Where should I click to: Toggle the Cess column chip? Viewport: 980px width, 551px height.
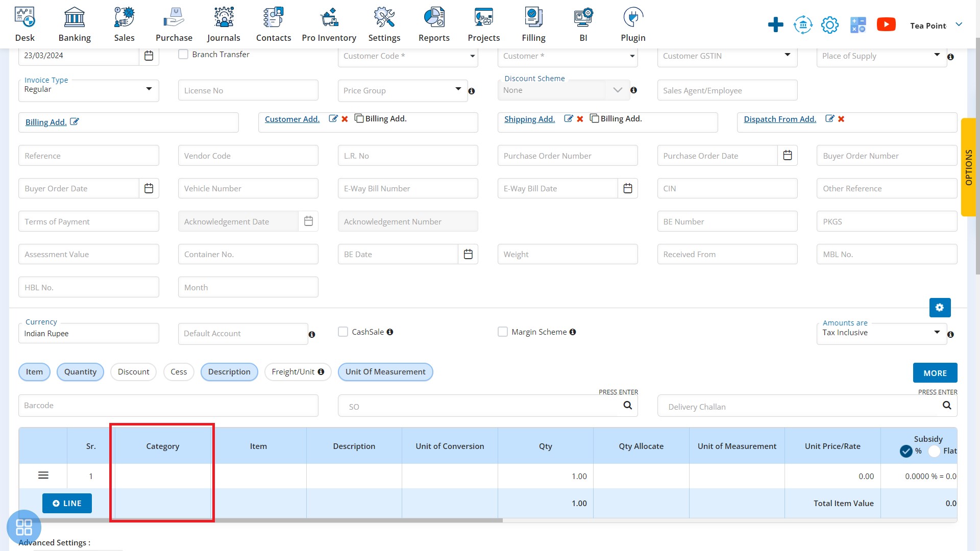179,372
